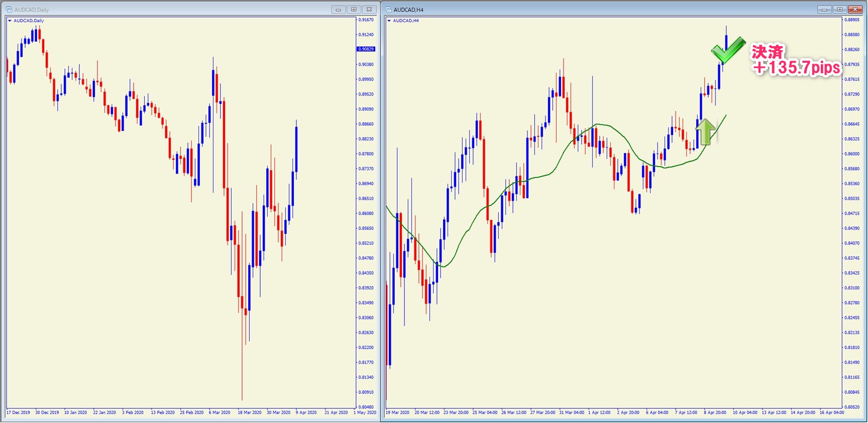
Task: Click the 0.88905 price on H4 axis
Action: point(852,20)
